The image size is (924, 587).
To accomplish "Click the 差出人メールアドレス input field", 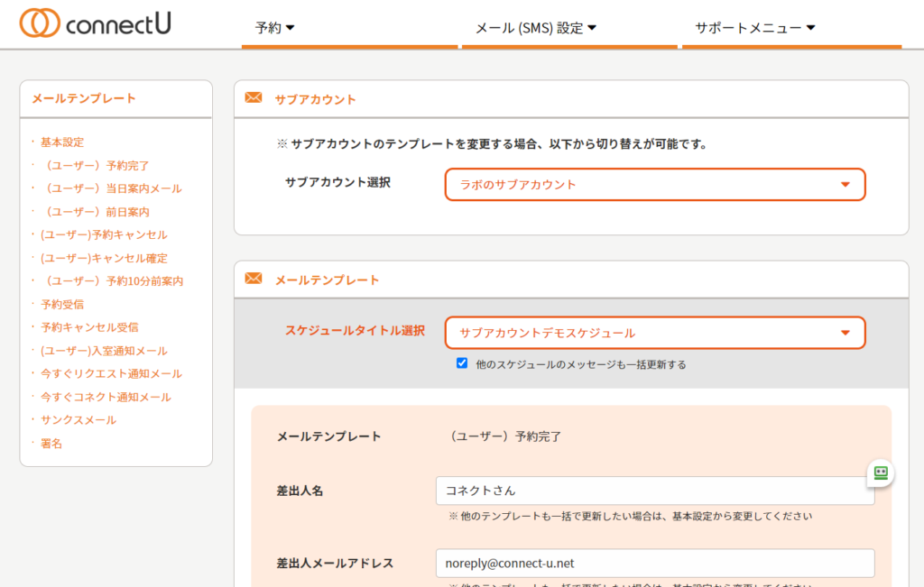I will coord(654,563).
